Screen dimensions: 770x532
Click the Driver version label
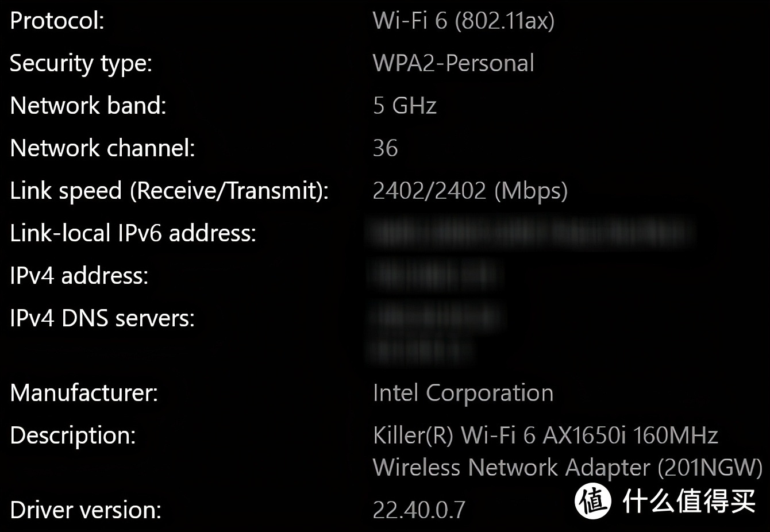coord(86,510)
